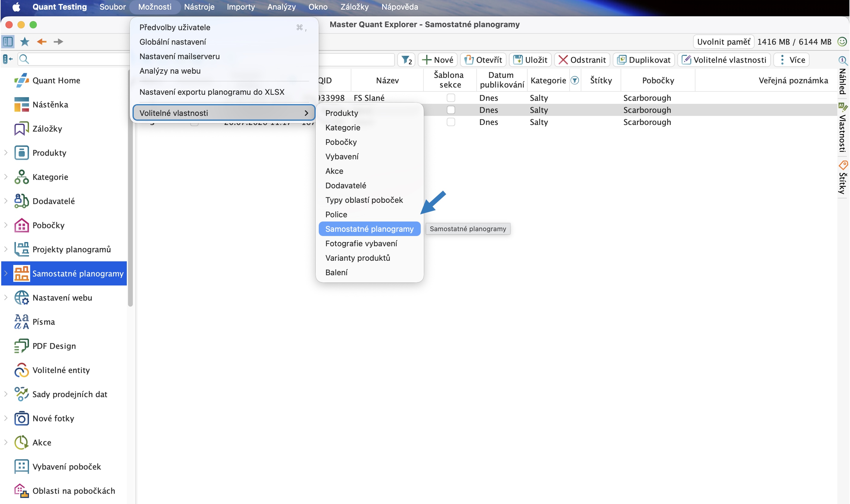
Task: Open the Písma fonts icon
Action: click(x=21, y=322)
